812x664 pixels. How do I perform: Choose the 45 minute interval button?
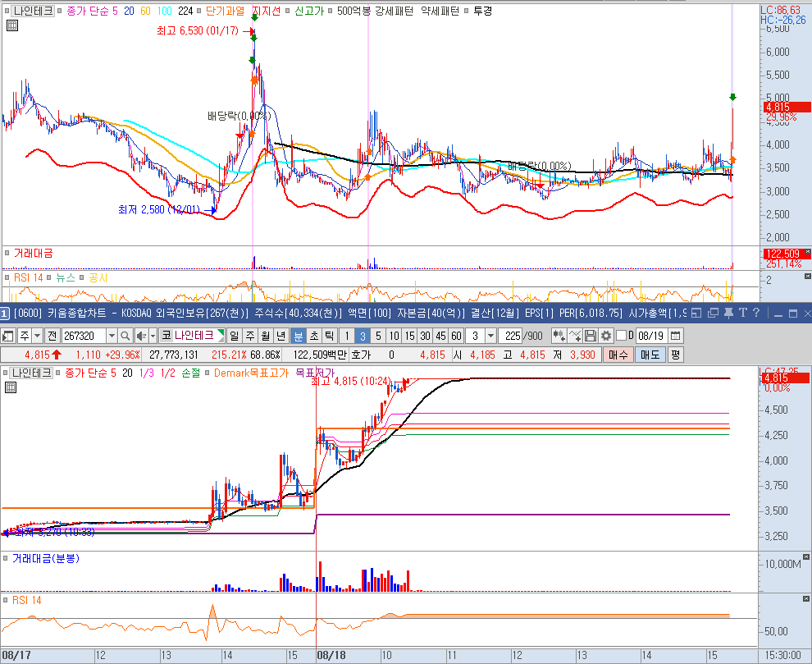tap(440, 336)
